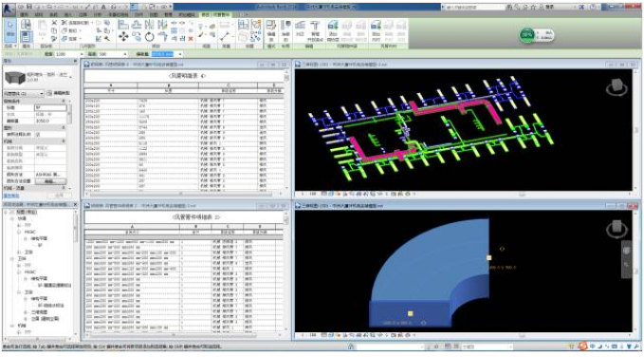The image size is (644, 357).
Task: Select the Rotate tool icon
Action: point(150,37)
